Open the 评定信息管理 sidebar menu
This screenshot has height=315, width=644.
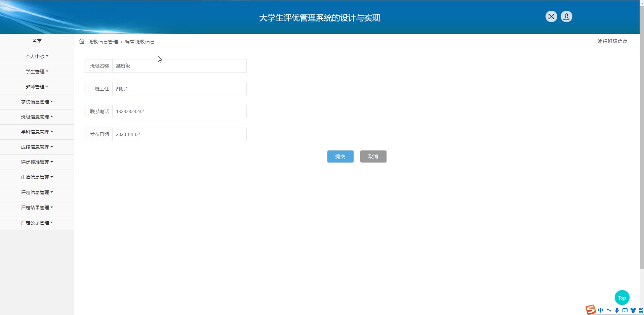[37, 192]
